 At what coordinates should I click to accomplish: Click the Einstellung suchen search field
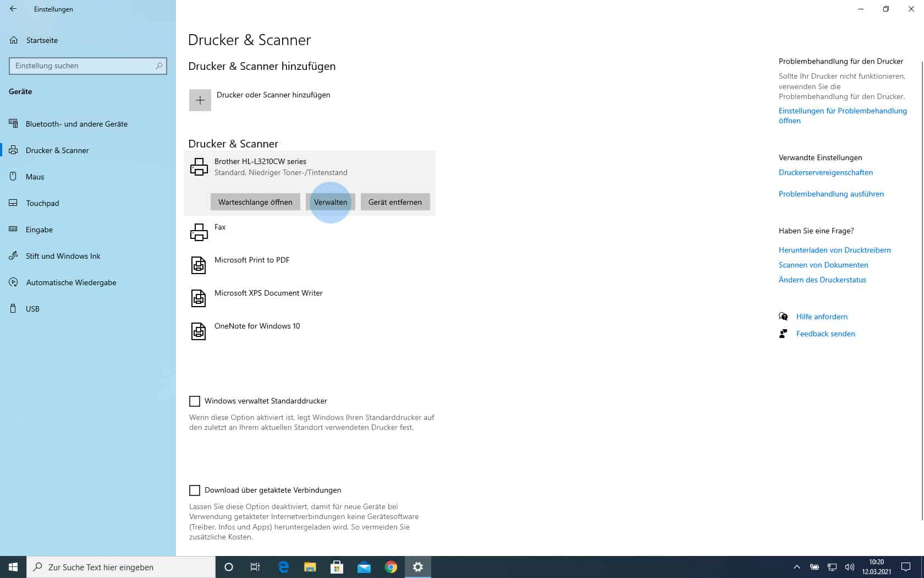88,66
